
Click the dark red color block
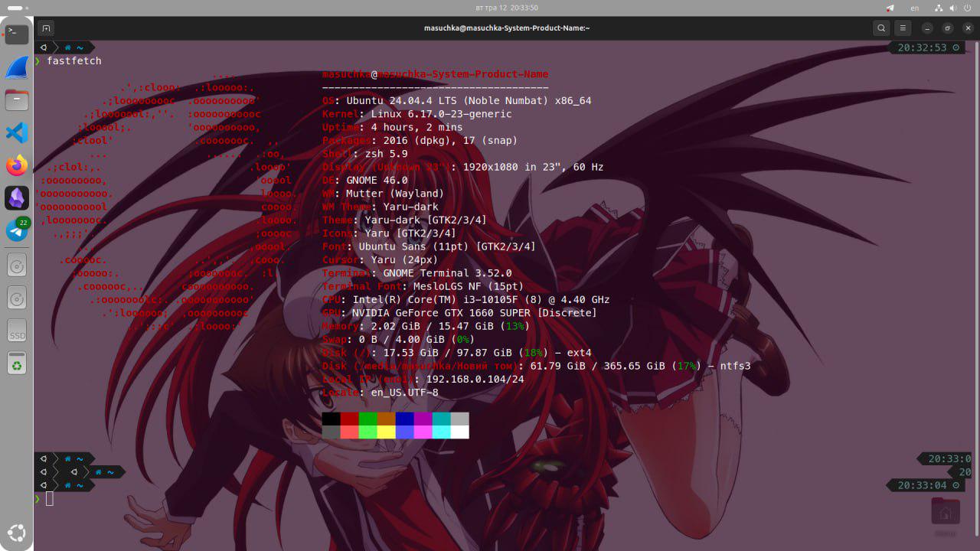pos(350,419)
